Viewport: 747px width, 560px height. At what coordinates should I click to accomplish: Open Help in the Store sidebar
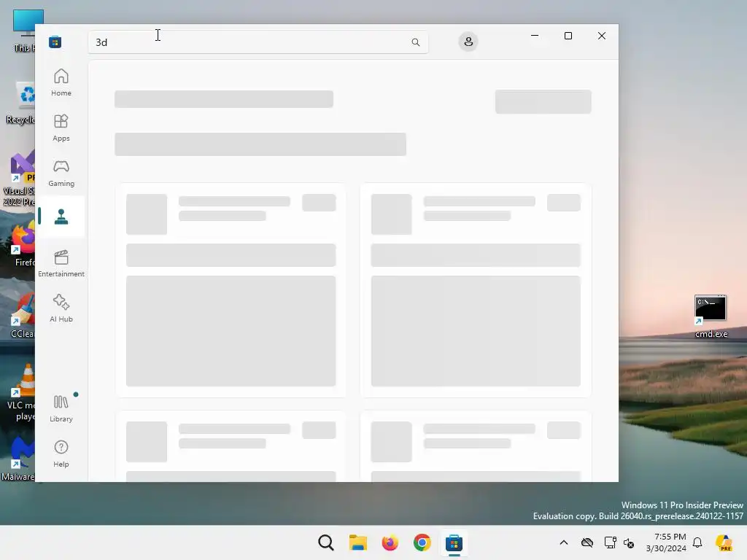tap(61, 454)
